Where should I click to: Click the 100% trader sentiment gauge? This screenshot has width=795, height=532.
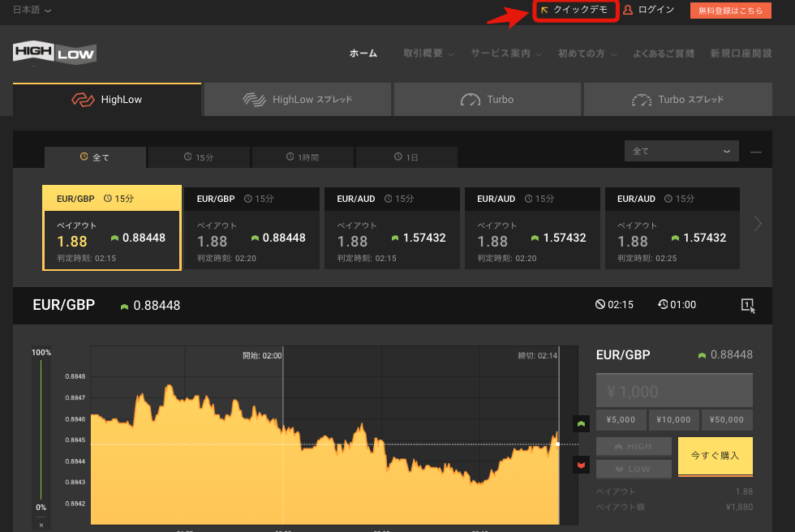pyautogui.click(x=41, y=430)
